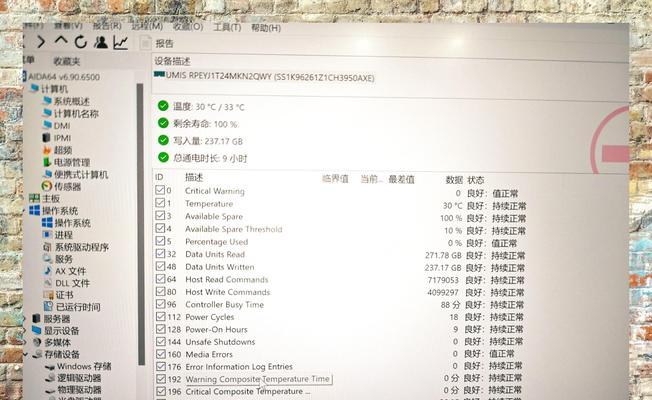Open the 收藏(O) menu
The image size is (652, 400).
coord(188,27)
